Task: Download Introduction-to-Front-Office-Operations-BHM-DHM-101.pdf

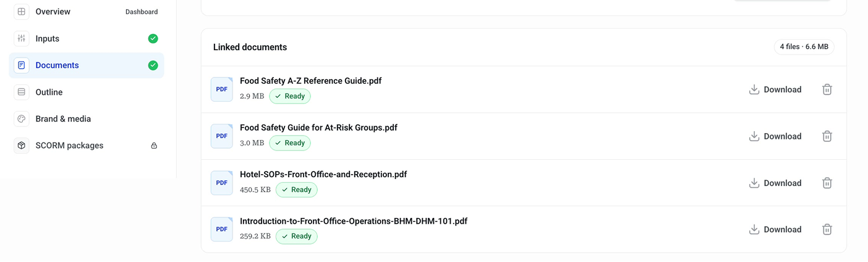Action: 775,229
